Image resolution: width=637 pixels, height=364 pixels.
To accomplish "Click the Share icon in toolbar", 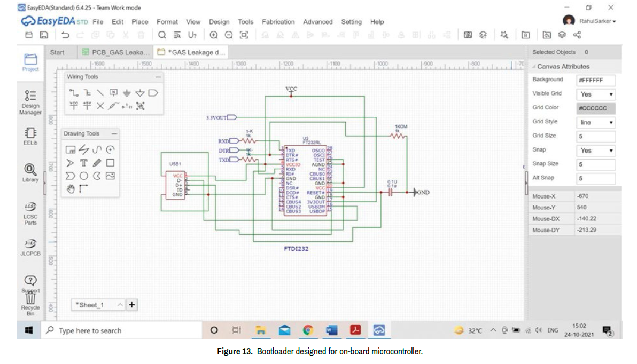I will (x=577, y=35).
